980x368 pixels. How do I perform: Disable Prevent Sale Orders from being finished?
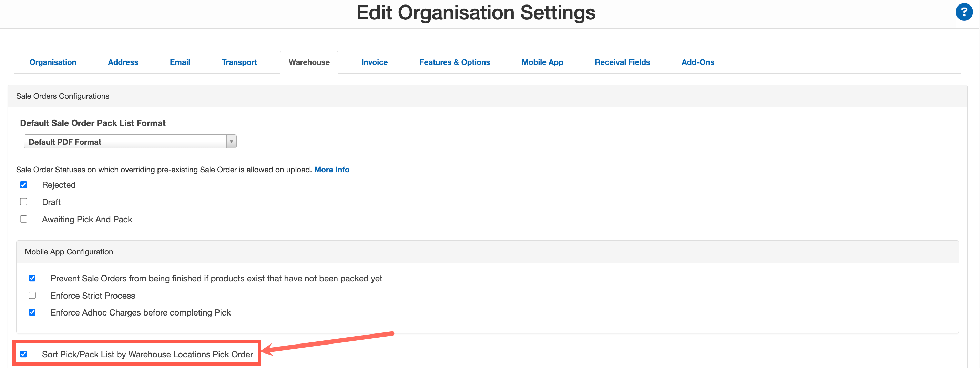[32, 278]
